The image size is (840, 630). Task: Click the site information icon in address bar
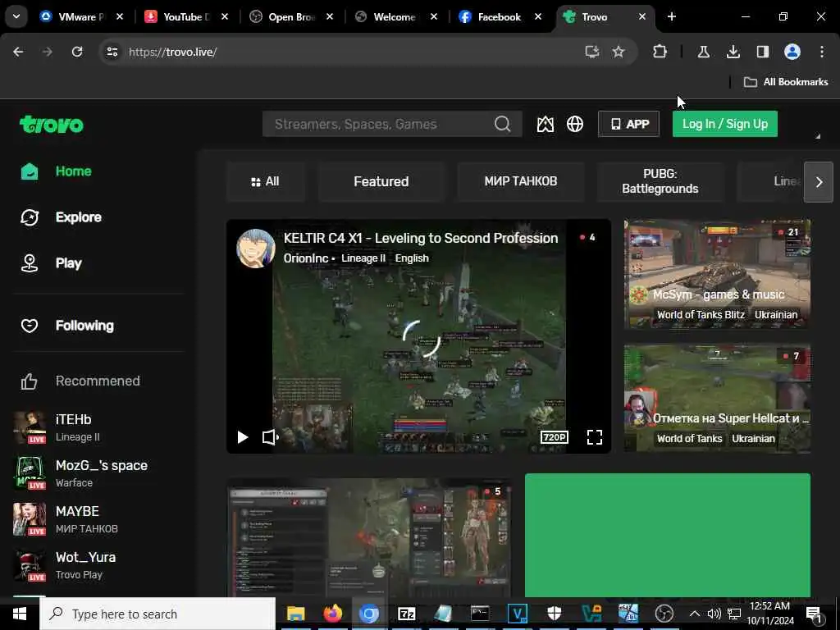[x=112, y=52]
